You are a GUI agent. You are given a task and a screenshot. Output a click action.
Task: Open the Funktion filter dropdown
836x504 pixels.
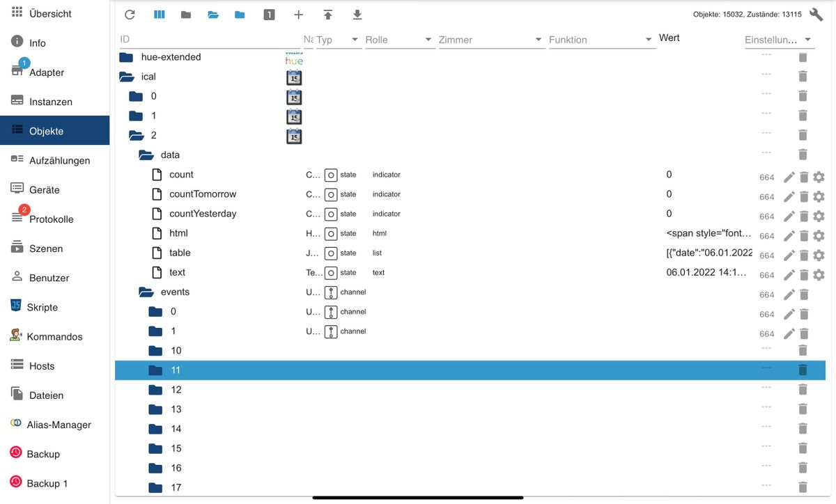pyautogui.click(x=601, y=40)
